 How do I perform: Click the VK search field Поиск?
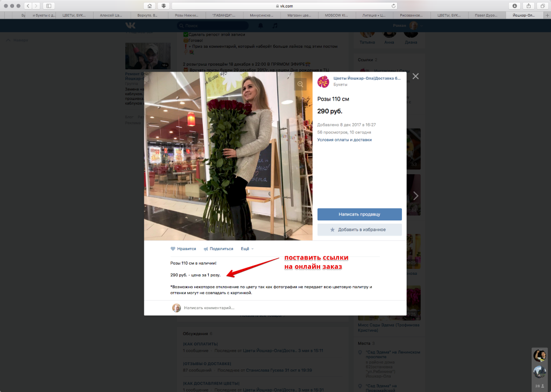click(213, 26)
